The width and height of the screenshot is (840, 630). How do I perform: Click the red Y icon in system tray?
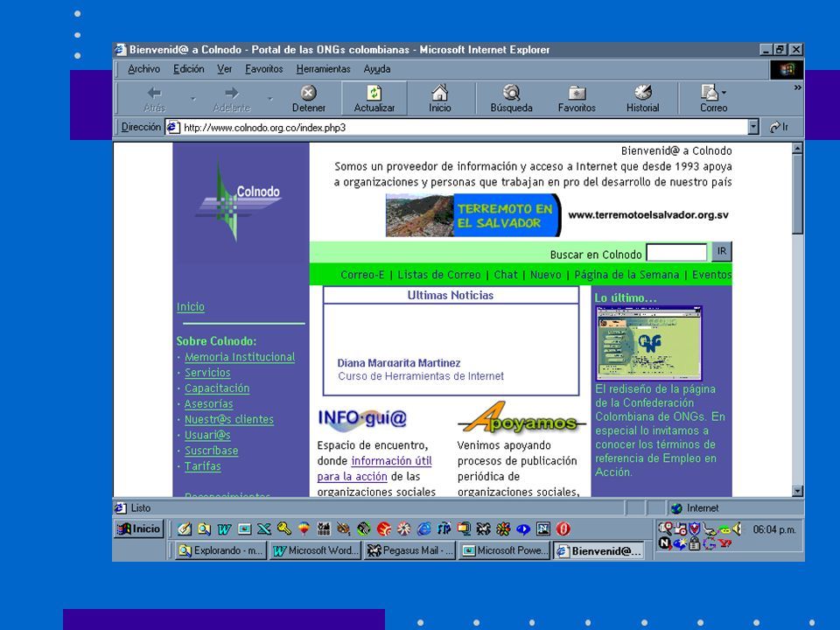724,543
